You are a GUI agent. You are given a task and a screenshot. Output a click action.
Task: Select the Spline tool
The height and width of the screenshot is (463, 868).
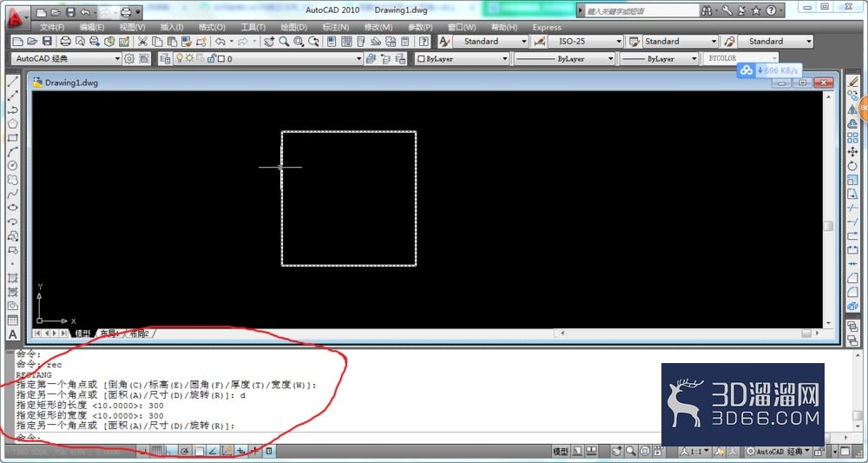point(12,194)
